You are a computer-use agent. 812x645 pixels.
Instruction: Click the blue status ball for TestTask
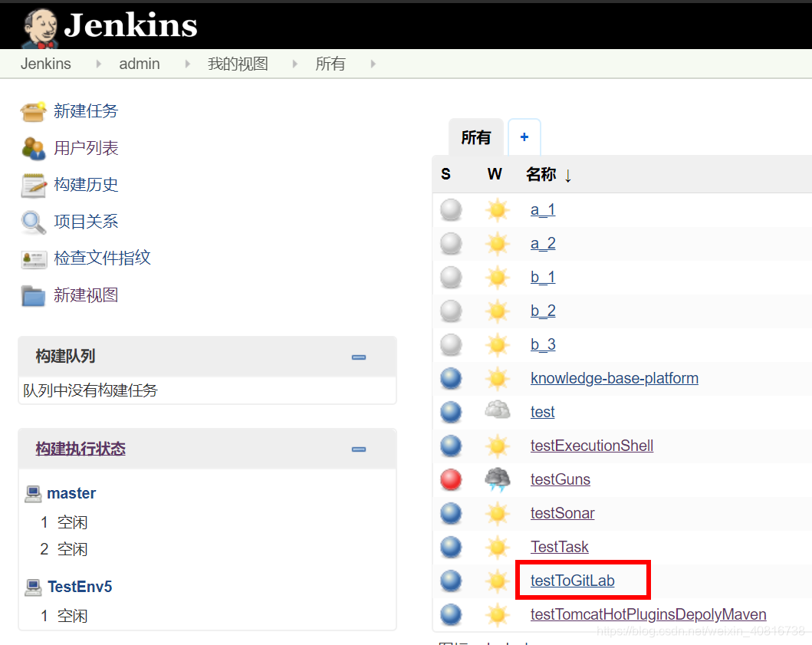pyautogui.click(x=451, y=547)
